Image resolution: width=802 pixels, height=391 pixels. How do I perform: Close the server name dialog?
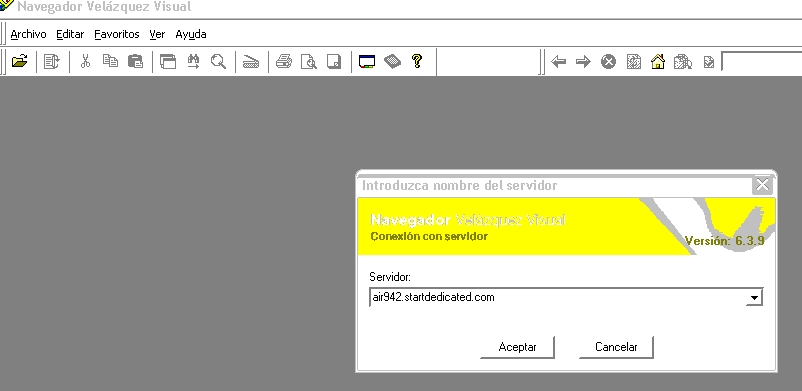(762, 184)
